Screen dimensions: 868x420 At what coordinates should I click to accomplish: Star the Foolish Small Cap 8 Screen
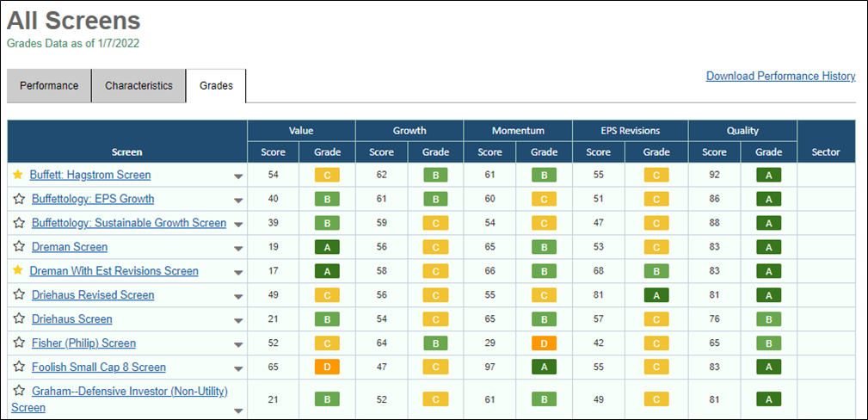click(20, 367)
